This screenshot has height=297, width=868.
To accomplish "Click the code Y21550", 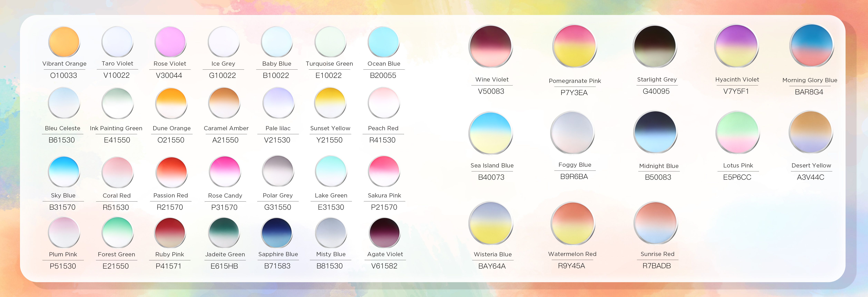I will (329, 140).
